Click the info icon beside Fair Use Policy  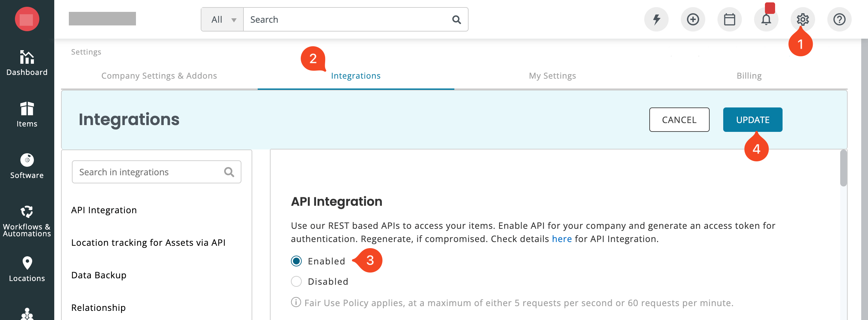point(296,302)
